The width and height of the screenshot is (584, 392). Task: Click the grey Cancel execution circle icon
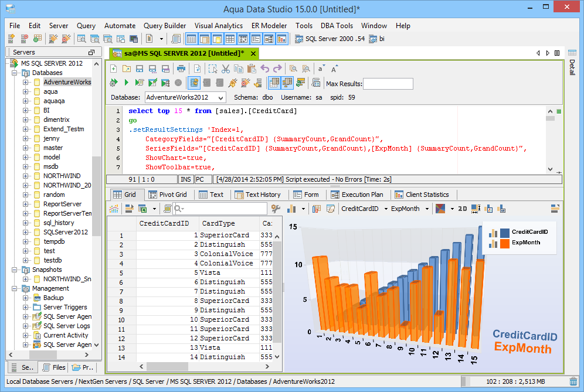pos(178,83)
